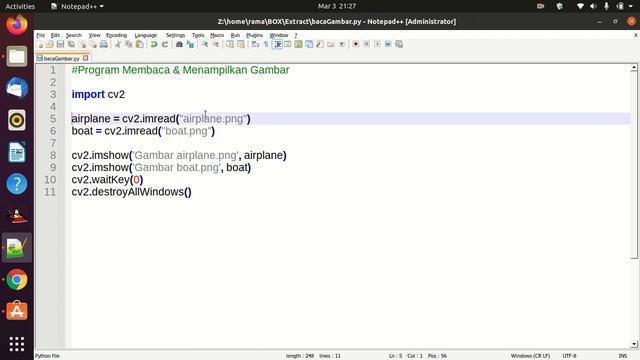Viewport: 640px width, 360px height.
Task: Cut selection with the scissors icon
Action: pos(117,44)
